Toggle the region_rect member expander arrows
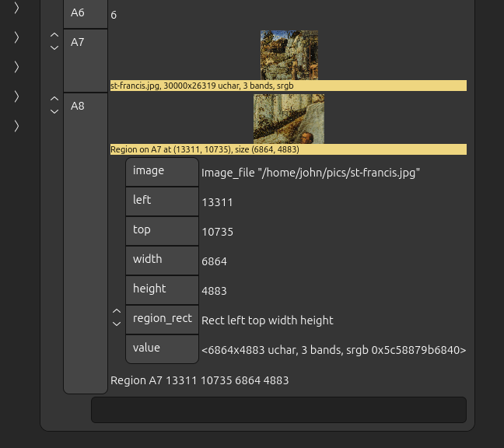The image size is (504, 448). (x=117, y=317)
